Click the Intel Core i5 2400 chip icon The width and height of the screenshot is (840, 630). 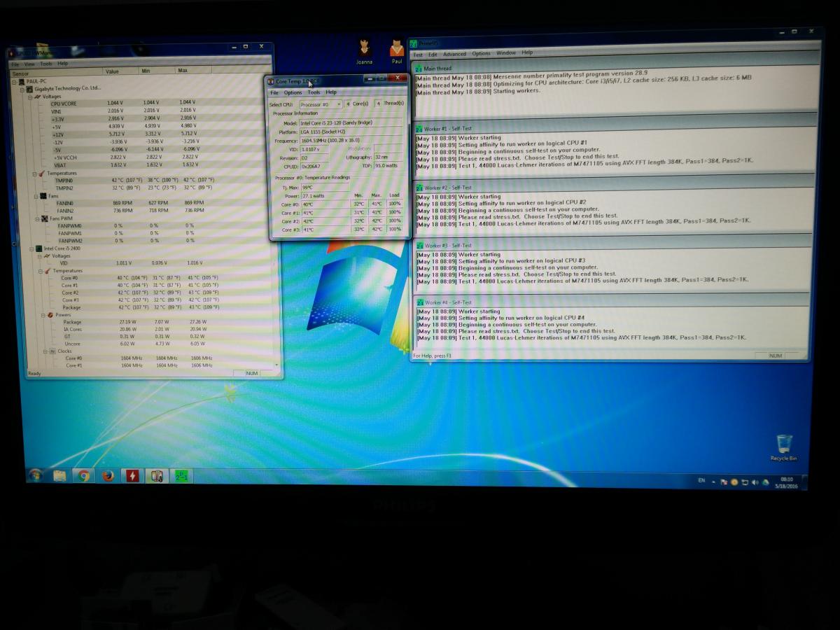coord(39,248)
